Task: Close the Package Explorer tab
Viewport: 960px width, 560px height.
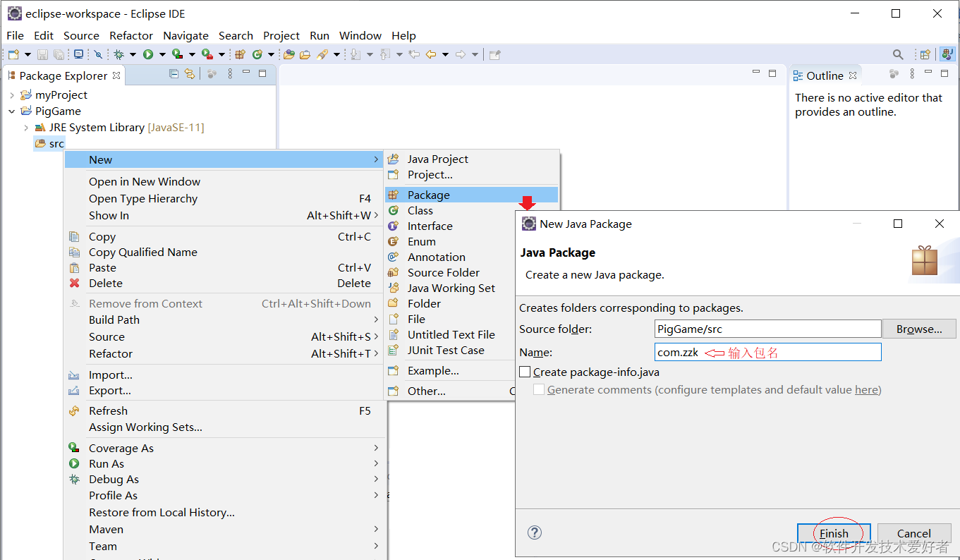Action: tap(117, 75)
